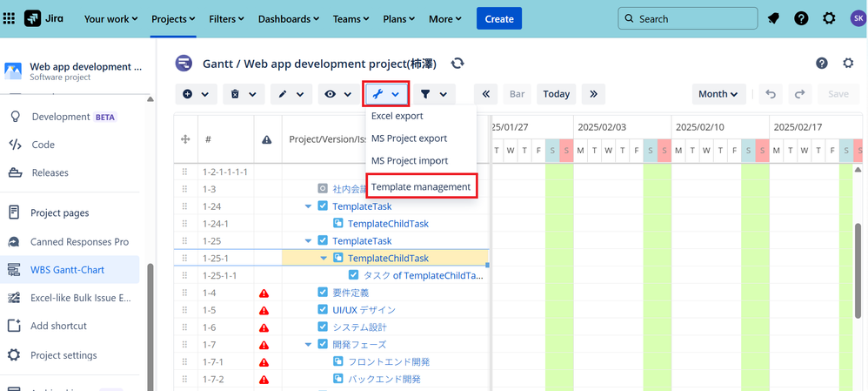
Task: Collapse the 開発フェーズ row
Action: coord(308,345)
